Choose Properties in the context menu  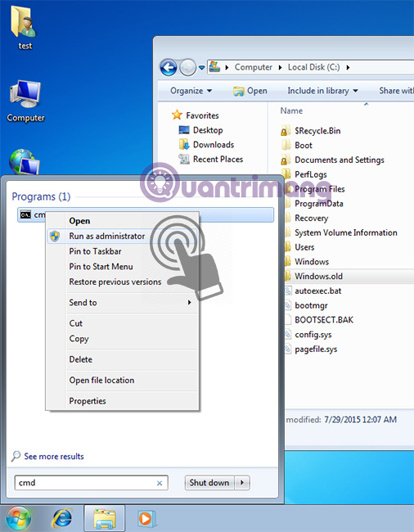[122, 401]
